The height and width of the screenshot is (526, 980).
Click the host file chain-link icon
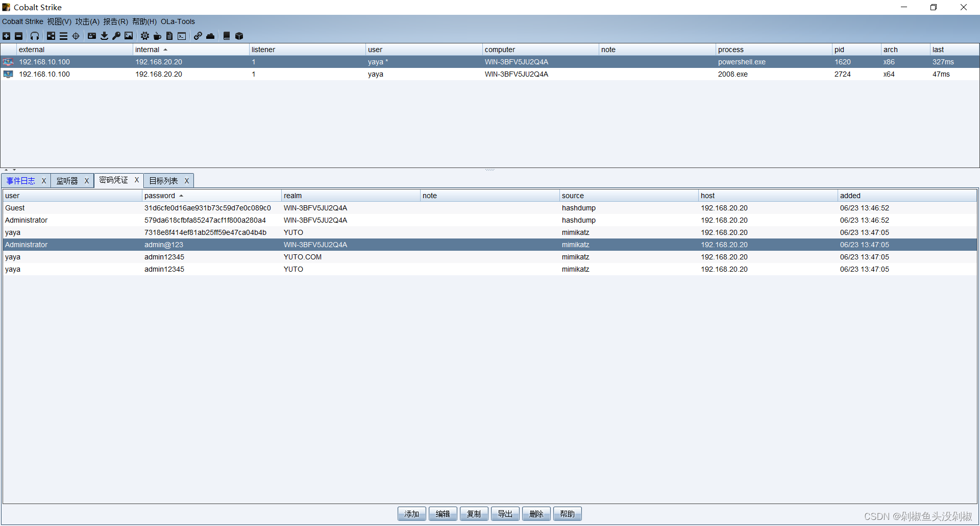198,36
